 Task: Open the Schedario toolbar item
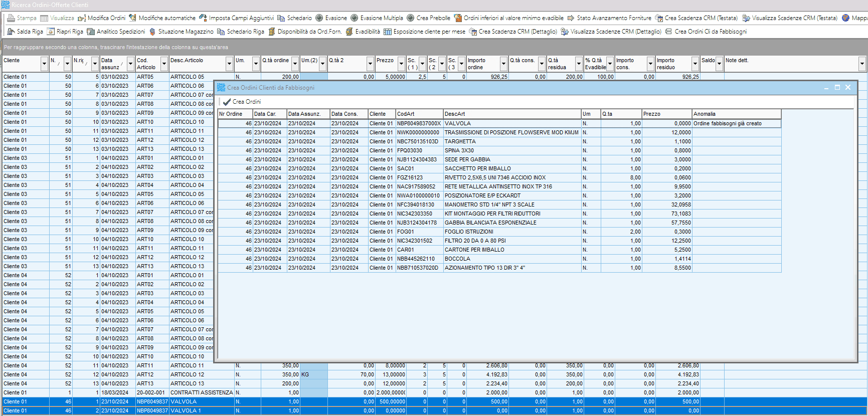pos(294,18)
